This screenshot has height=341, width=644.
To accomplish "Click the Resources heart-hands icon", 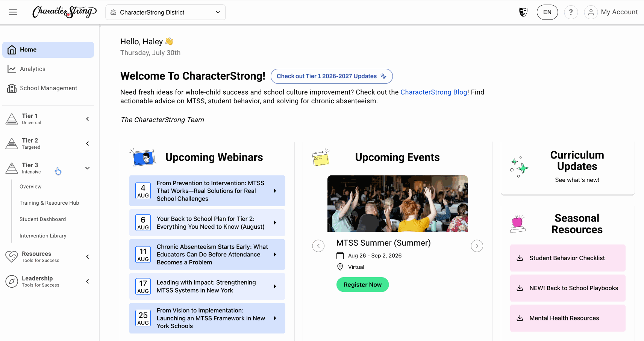I will coord(12,257).
